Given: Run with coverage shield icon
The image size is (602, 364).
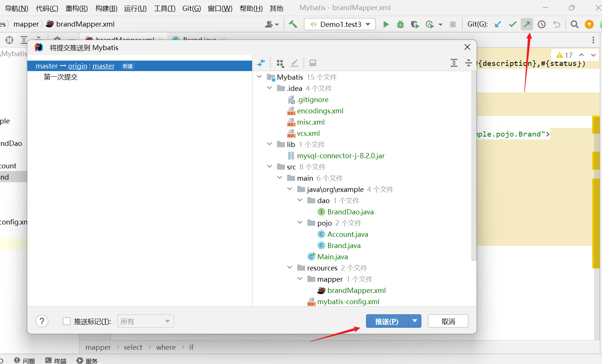Looking at the screenshot, I should pos(415,24).
